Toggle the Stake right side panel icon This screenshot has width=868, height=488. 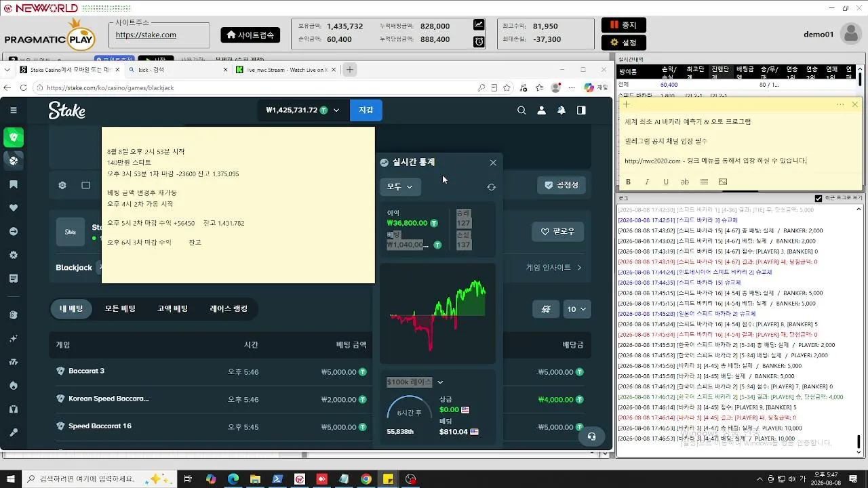(581, 110)
